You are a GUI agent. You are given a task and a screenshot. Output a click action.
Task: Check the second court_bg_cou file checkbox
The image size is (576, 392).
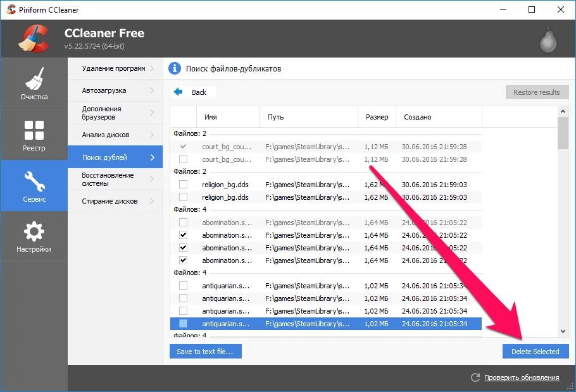(183, 159)
